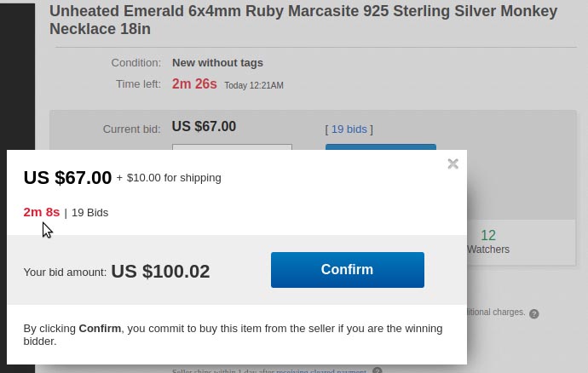This screenshot has height=373, width=588.
Task: Click the US $100.02 bid amount
Action: point(160,272)
